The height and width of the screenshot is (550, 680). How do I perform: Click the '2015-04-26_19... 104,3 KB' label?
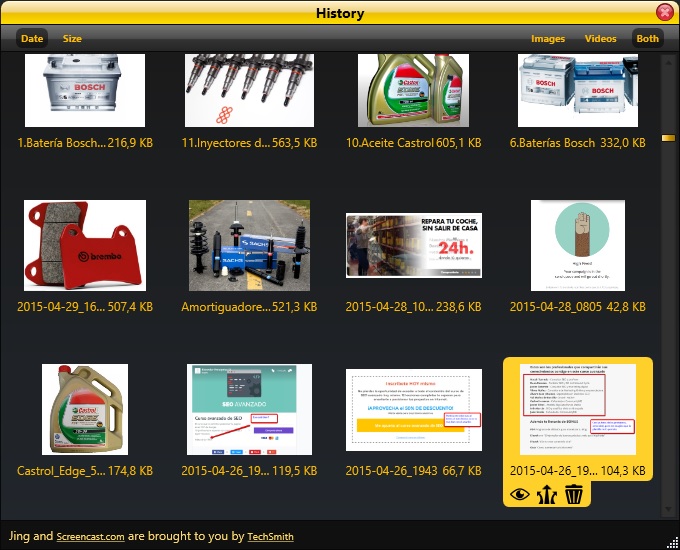click(578, 471)
